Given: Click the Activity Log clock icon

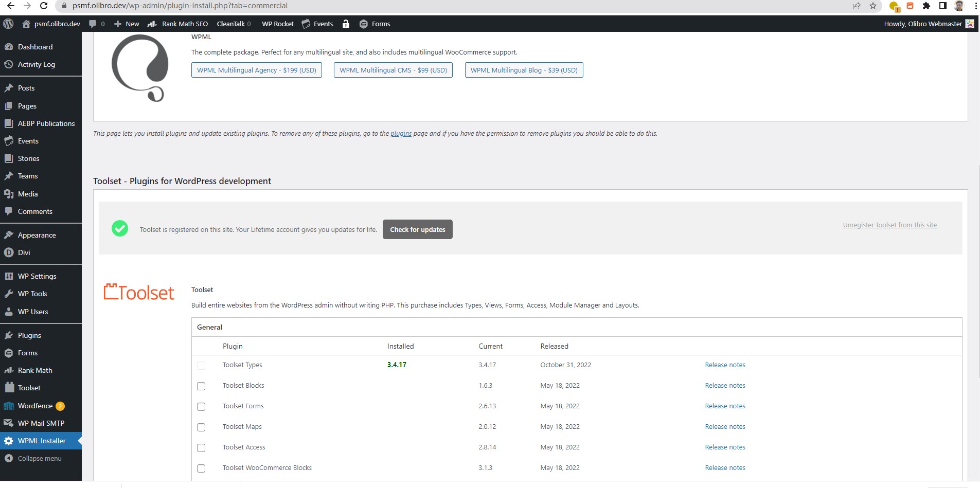Looking at the screenshot, I should click(x=9, y=64).
